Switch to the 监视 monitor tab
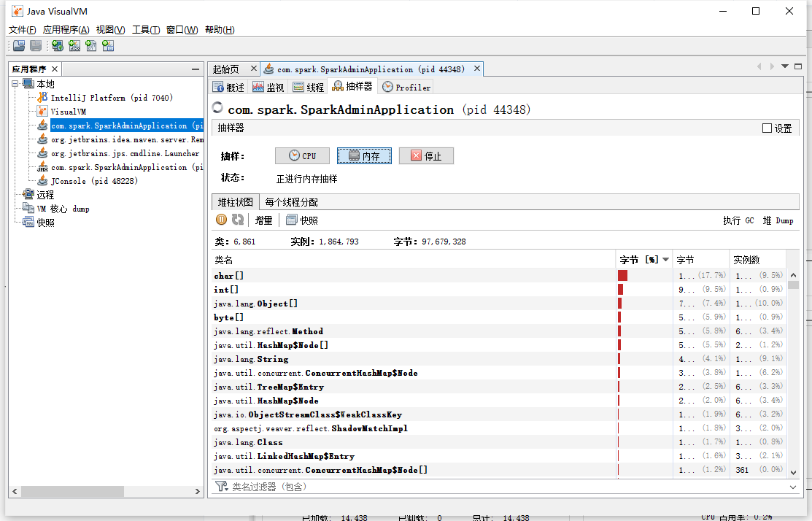The height and width of the screenshot is (521, 812). click(268, 87)
